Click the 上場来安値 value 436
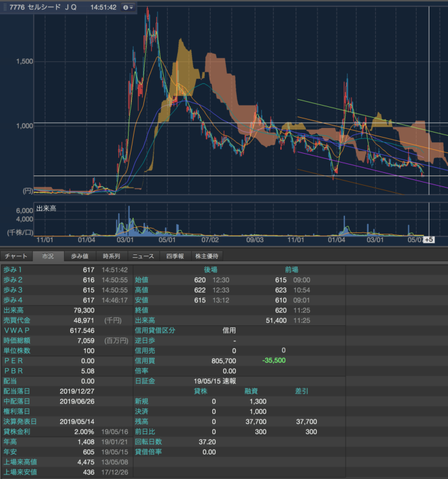This screenshot has width=448, height=479. click(88, 472)
